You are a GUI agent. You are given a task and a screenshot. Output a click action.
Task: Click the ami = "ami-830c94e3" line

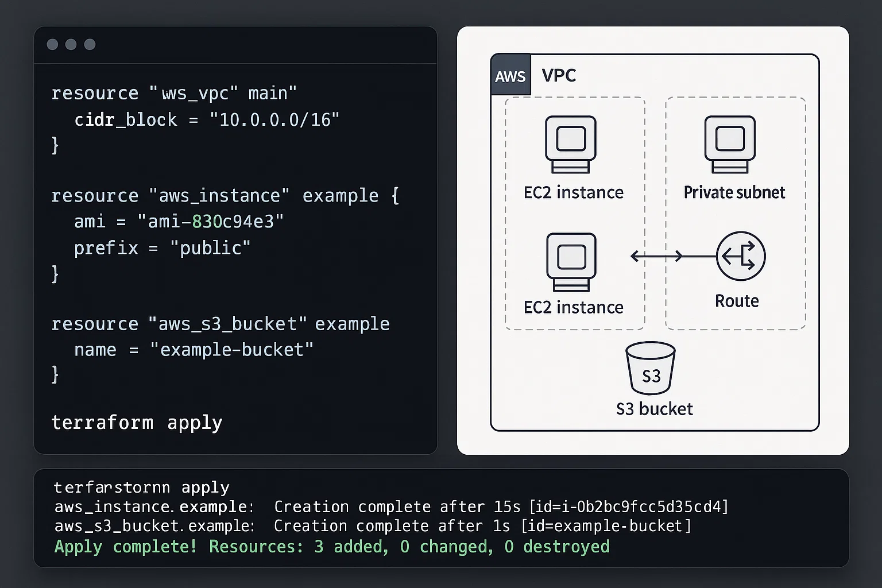[179, 221]
